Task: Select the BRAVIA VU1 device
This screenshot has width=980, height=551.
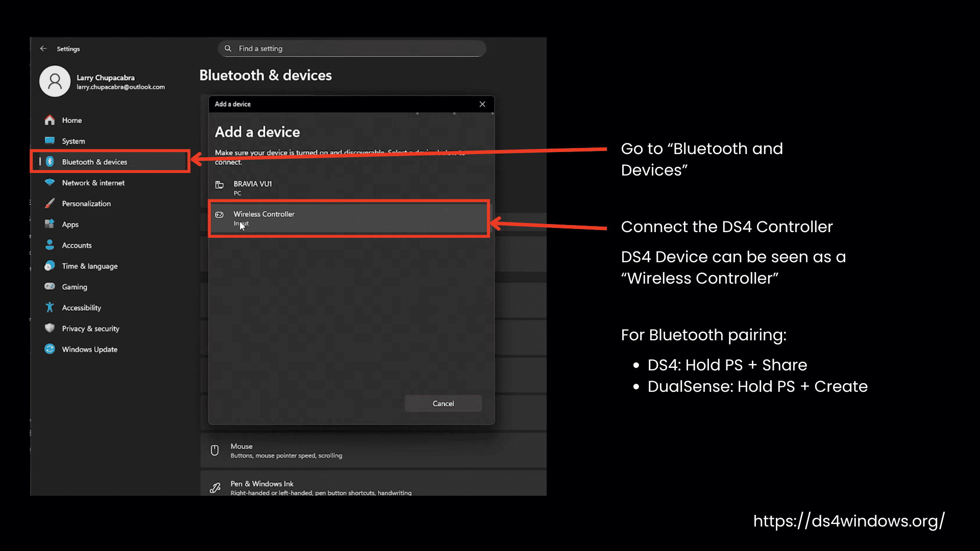Action: point(351,187)
